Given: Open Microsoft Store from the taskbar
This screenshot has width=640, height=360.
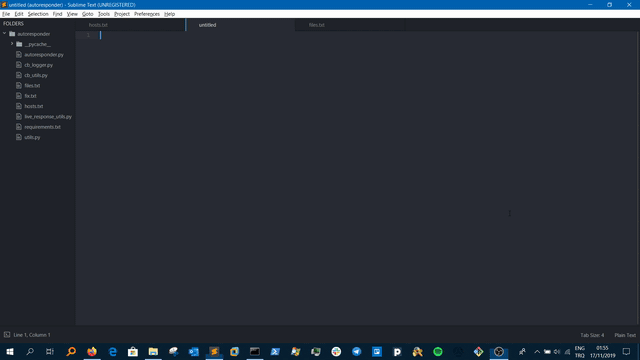Looking at the screenshot, I should 133,351.
